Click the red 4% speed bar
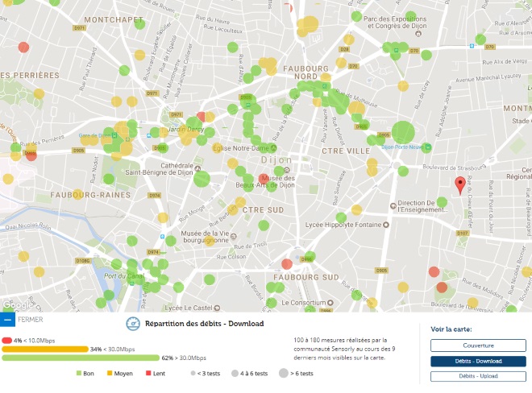Viewport: 532px width, 393px height. [x=6, y=341]
